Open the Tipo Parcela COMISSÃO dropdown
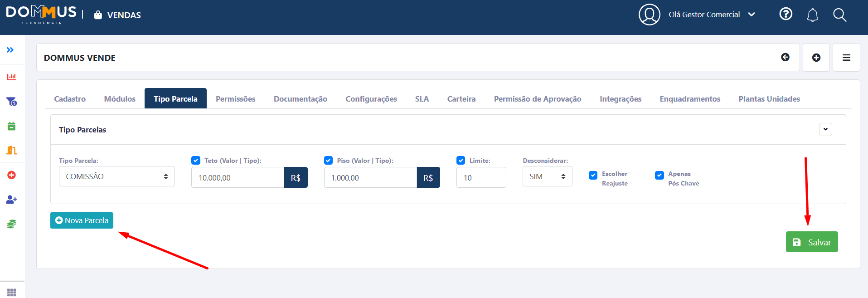This screenshot has width=868, height=298. (116, 176)
